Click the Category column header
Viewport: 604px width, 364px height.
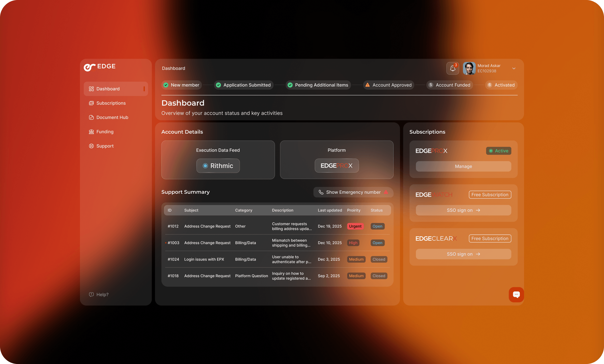click(x=244, y=210)
